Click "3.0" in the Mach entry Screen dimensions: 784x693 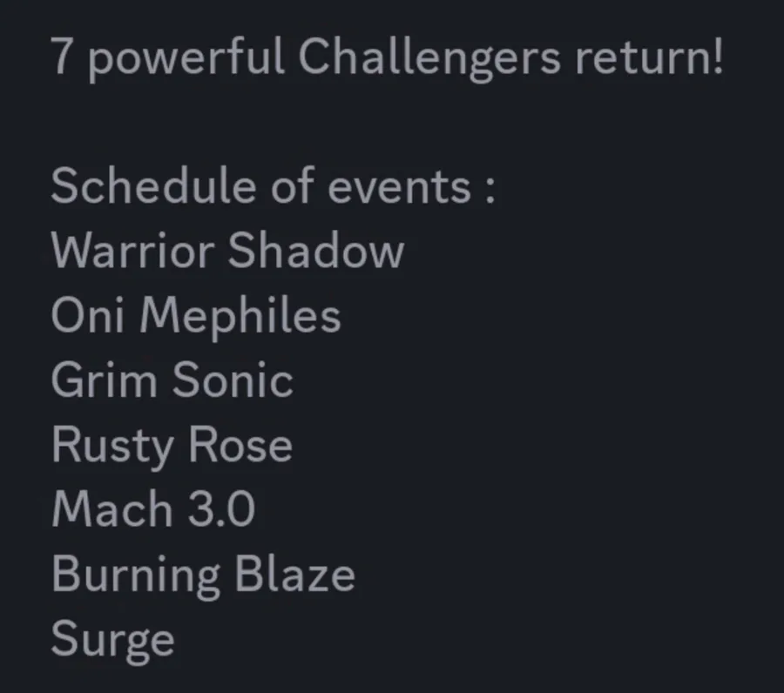[x=221, y=509]
